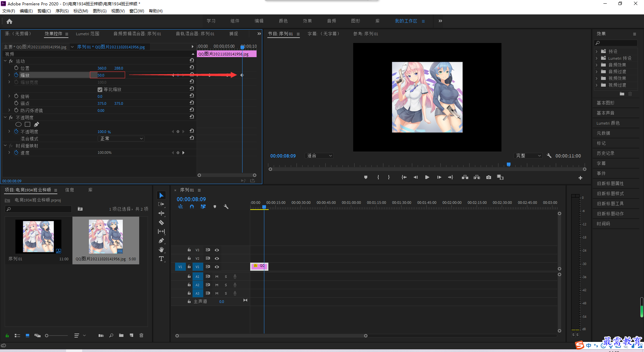Expand the 视频效果 video effects folder

[x=597, y=78]
